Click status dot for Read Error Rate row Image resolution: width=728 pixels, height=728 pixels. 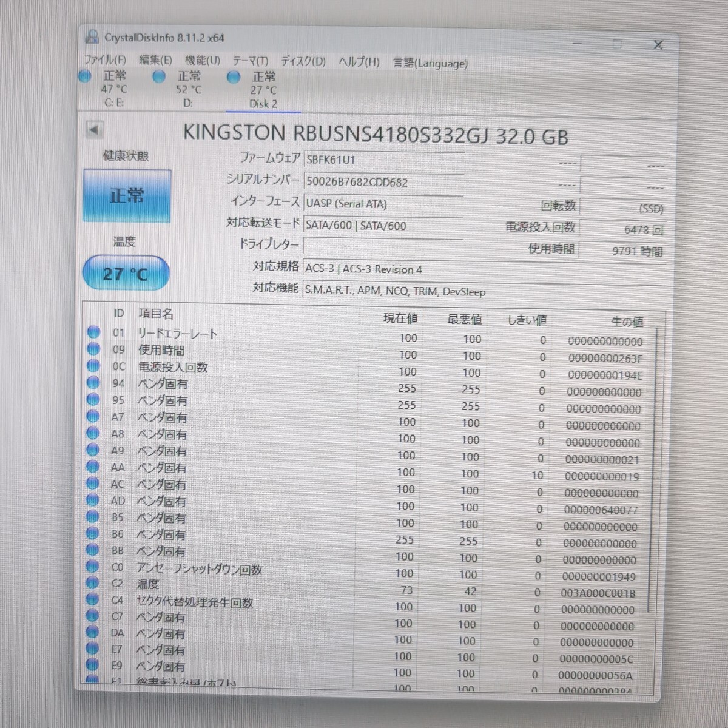coord(93,332)
